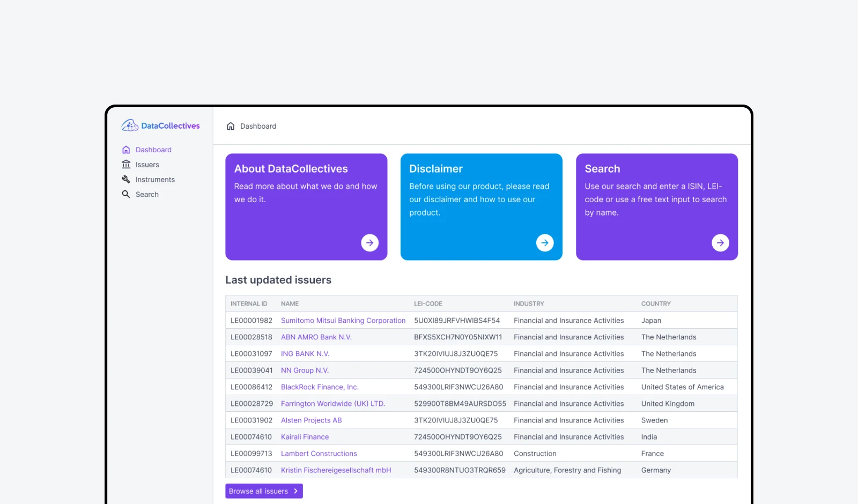Click the DataCollectives brand name
The image size is (858, 504).
[171, 125]
